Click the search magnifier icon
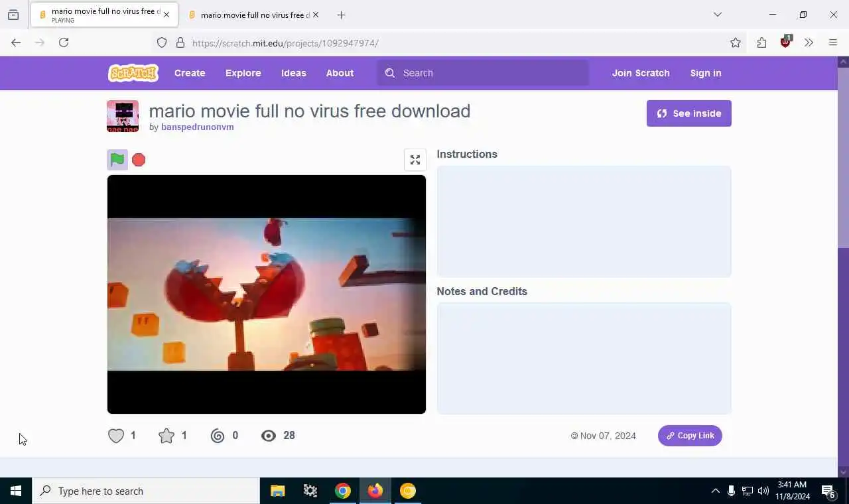Image resolution: width=849 pixels, height=504 pixels. [x=390, y=73]
